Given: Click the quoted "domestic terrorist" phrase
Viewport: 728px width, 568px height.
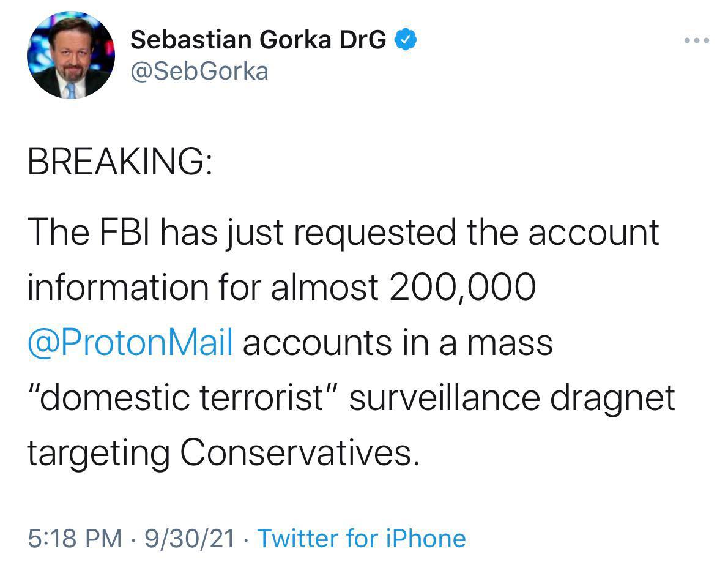Looking at the screenshot, I should pyautogui.click(x=183, y=398).
